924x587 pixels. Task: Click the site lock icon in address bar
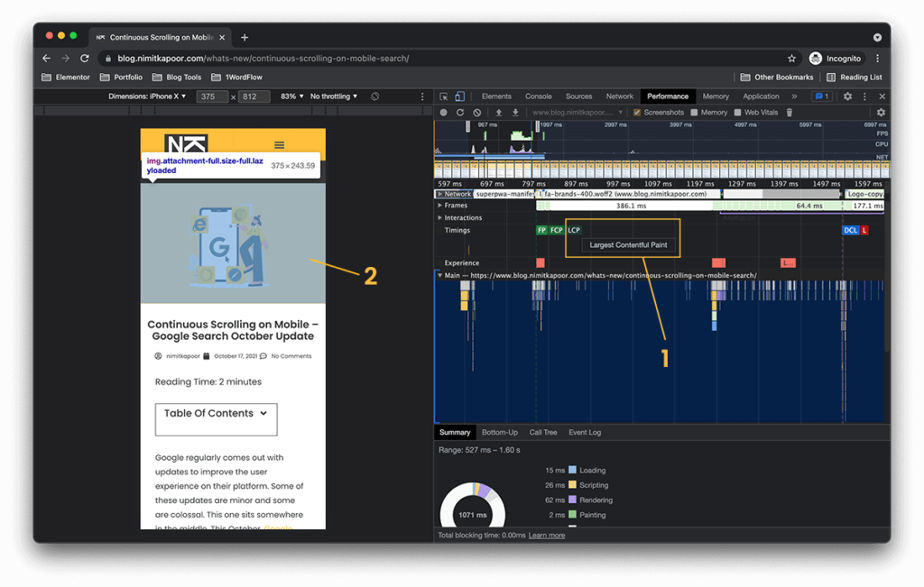coord(108,59)
